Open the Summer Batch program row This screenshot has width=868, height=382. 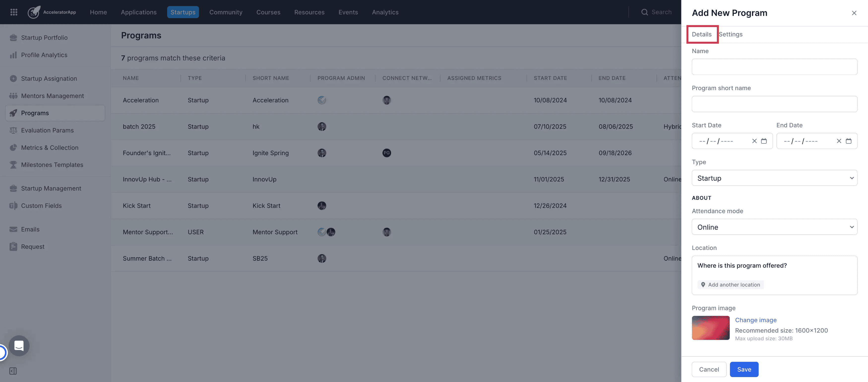(x=396, y=258)
